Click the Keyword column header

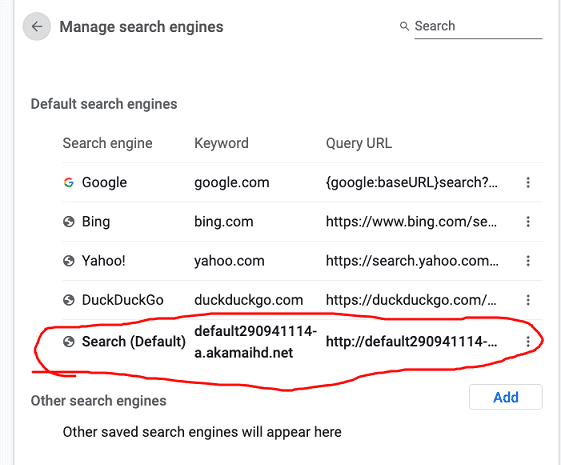221,143
